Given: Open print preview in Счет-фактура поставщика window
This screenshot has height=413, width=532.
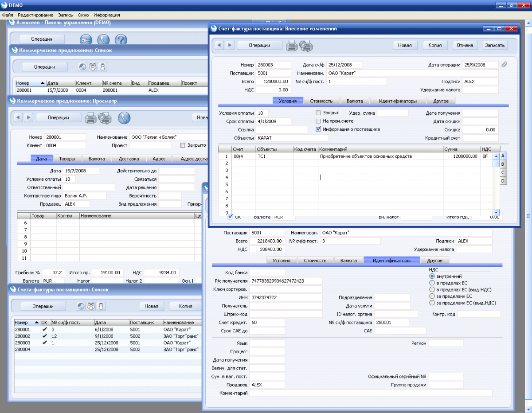Looking at the screenshot, I should [306, 45].
